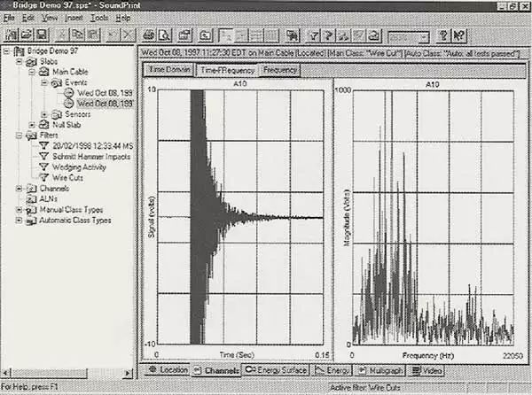Select the Wedging Activity filter
Screen dimensions: 532x395
(80, 166)
